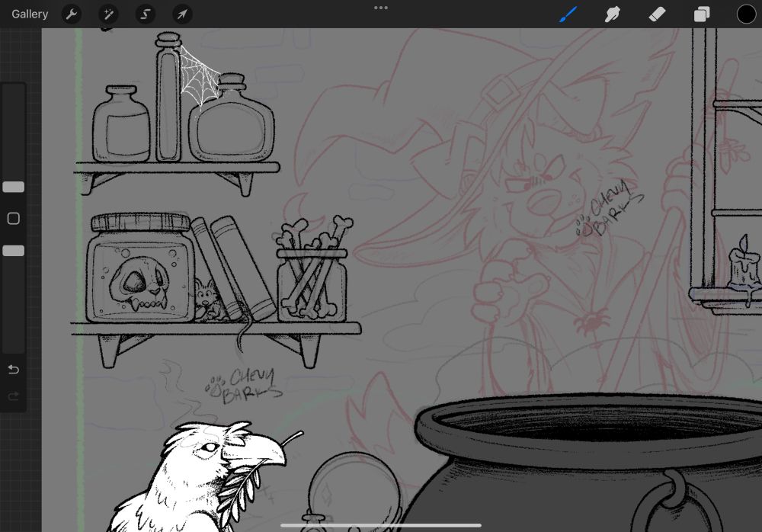
Task: Tap the three-dot multitasking menu at top
Action: click(381, 8)
